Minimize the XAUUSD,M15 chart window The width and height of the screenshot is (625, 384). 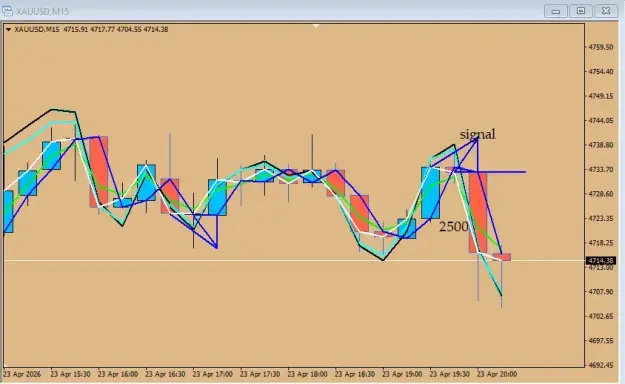[556, 11]
